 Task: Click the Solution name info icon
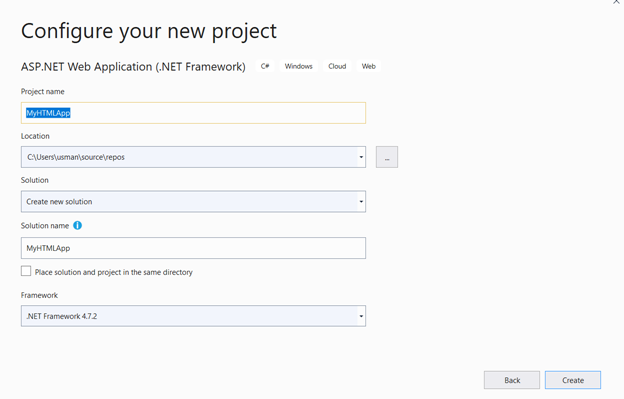(78, 226)
